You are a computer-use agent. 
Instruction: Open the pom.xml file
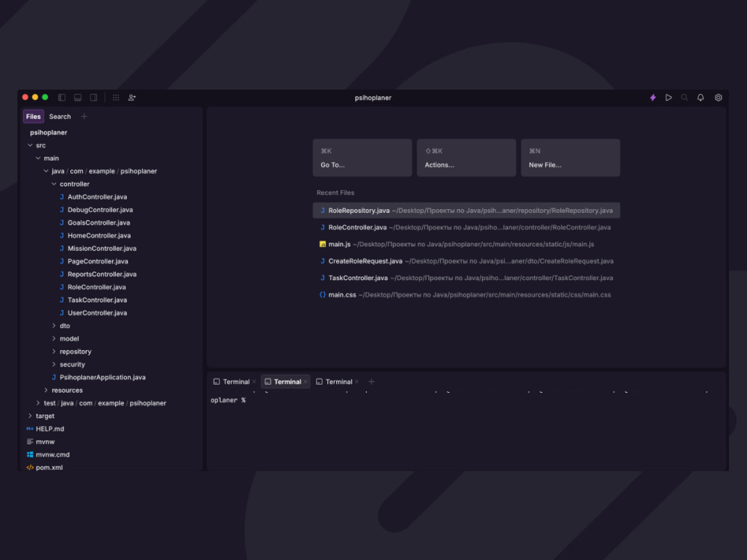(x=49, y=467)
